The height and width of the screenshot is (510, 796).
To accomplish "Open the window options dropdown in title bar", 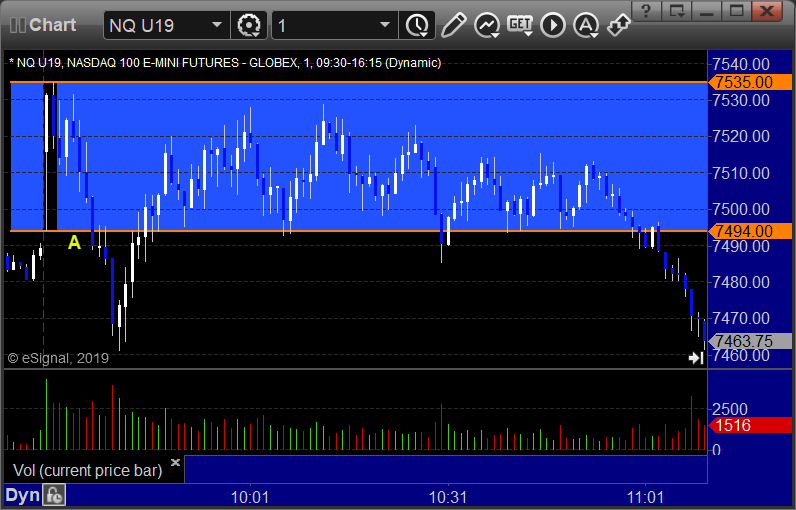I will tap(677, 10).
